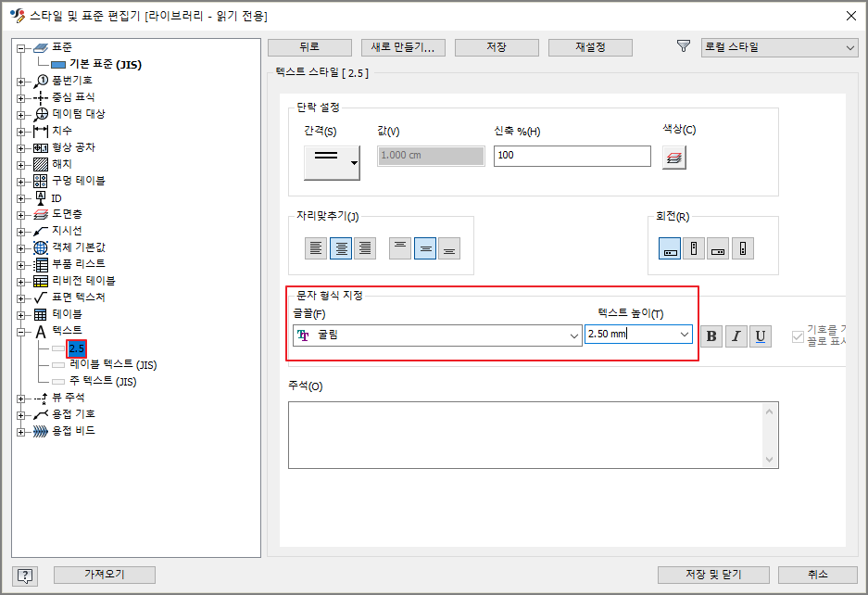
Task: Click the 뒤로 back button
Action: (309, 47)
